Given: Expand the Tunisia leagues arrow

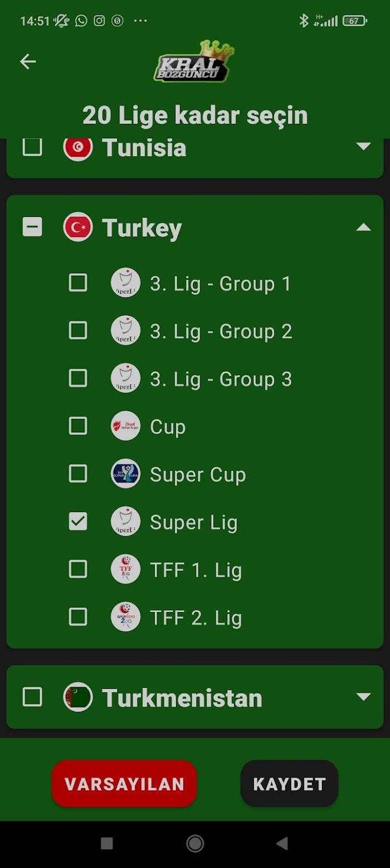Looking at the screenshot, I should (x=363, y=147).
